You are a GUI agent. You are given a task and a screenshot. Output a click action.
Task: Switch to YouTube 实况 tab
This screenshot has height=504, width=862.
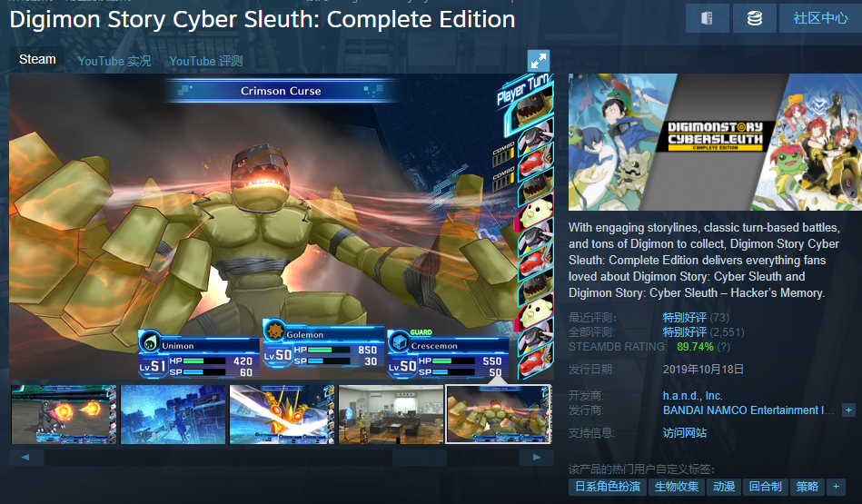pyautogui.click(x=114, y=61)
